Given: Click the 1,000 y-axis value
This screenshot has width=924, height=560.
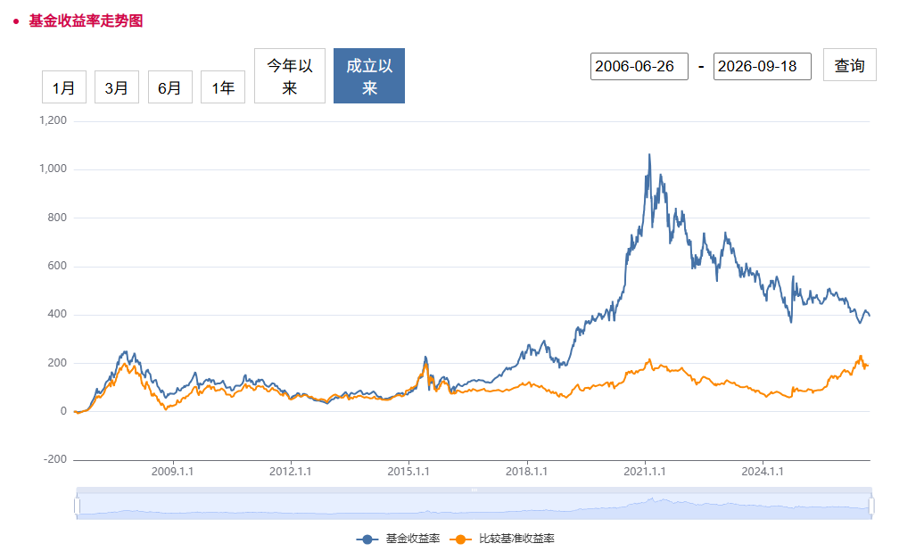Looking at the screenshot, I should pyautogui.click(x=53, y=169).
